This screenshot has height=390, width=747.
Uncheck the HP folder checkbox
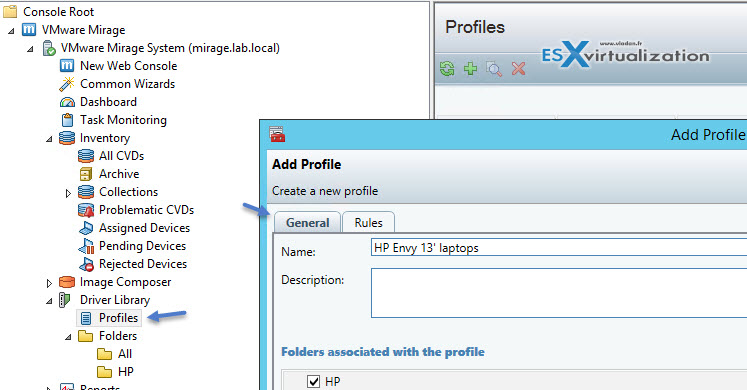(x=313, y=381)
